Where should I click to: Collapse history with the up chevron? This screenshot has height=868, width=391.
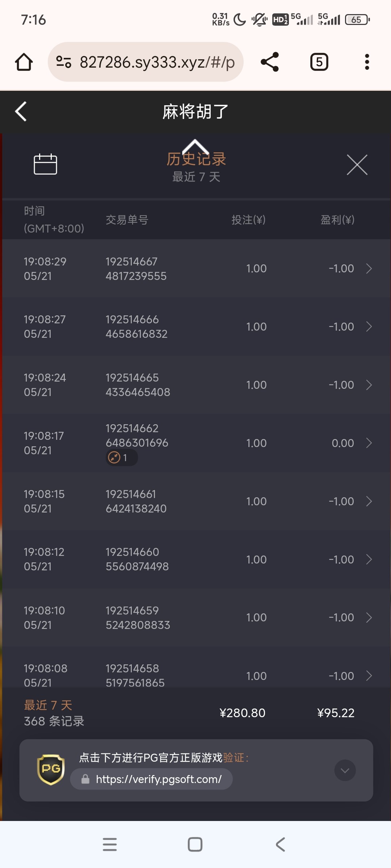(195, 145)
